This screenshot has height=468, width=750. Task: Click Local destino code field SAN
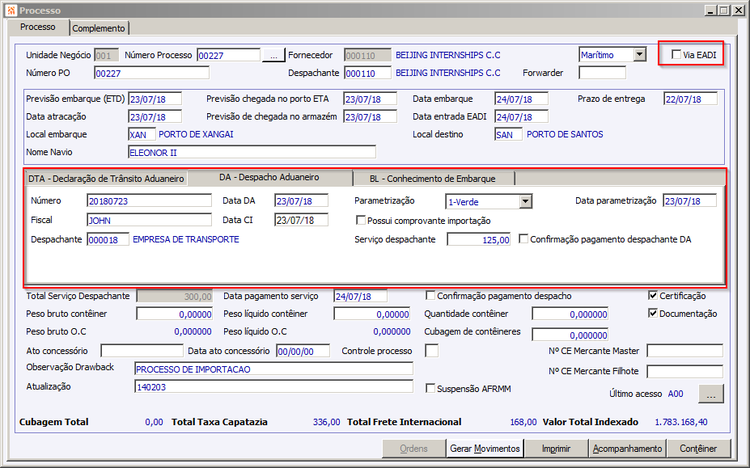coord(508,134)
